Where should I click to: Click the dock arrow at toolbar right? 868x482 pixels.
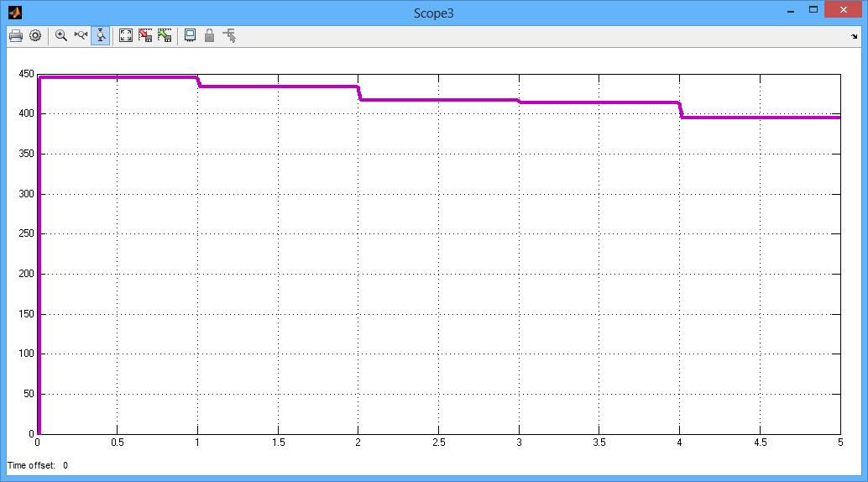tap(855, 37)
